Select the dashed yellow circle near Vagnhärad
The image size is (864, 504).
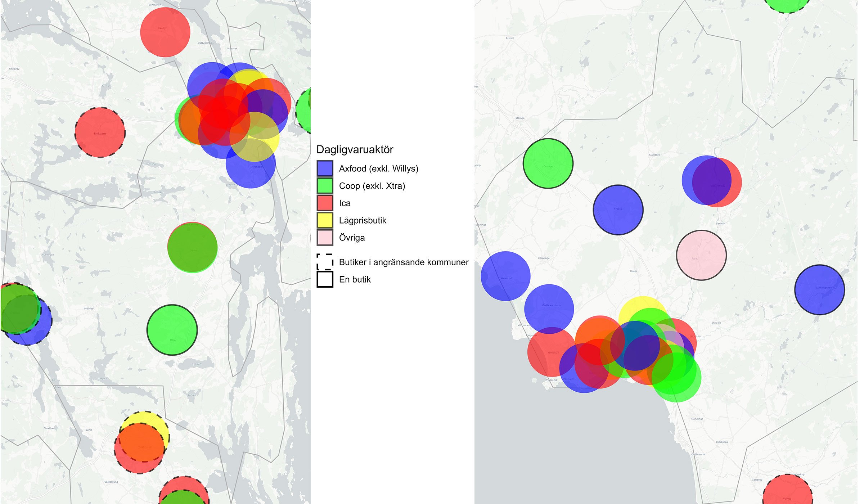[144, 417]
